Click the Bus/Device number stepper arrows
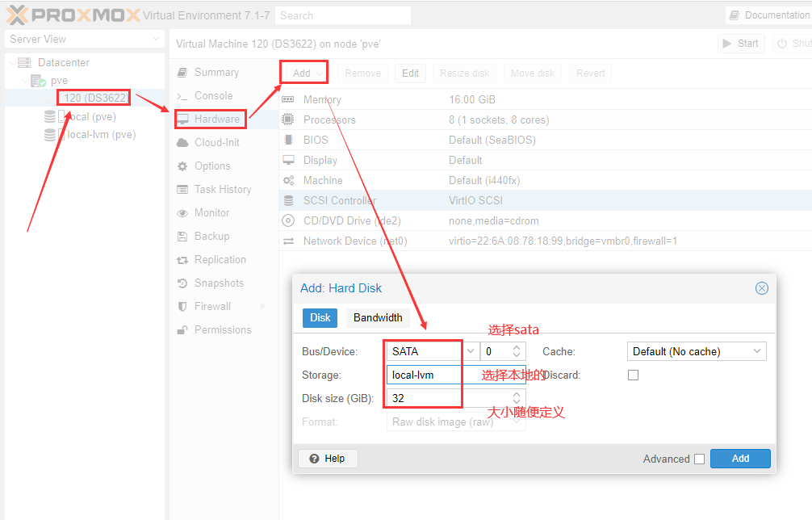The height and width of the screenshot is (520, 812). [x=517, y=351]
